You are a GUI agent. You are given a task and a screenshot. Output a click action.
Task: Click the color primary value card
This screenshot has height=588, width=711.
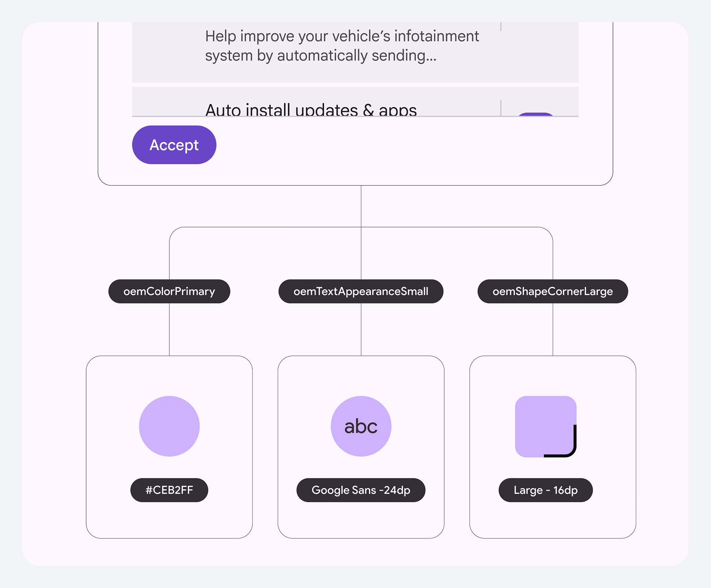click(x=169, y=447)
